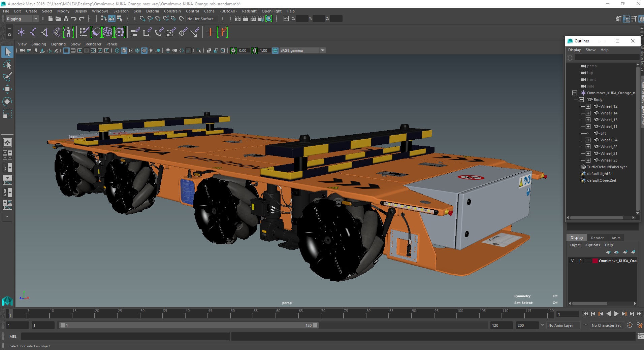Click the Snap to Grids magnet icon
The height and width of the screenshot is (350, 644).
142,19
